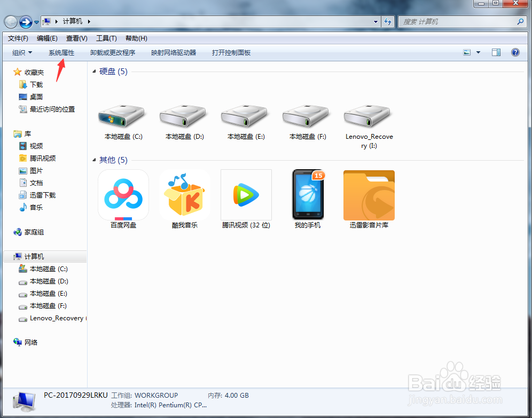Viewport: 532px width, 418px height.
Task: Open the 查看(V) menu
Action: pos(77,38)
